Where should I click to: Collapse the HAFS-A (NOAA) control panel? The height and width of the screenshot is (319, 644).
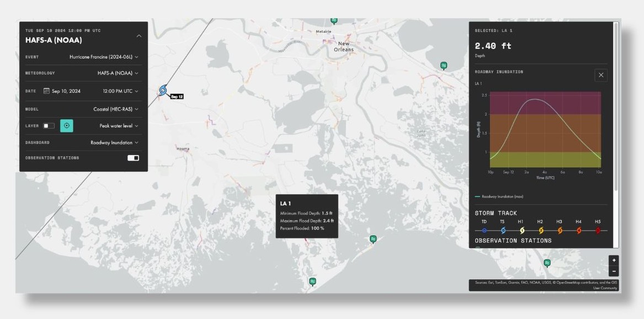coord(139,36)
